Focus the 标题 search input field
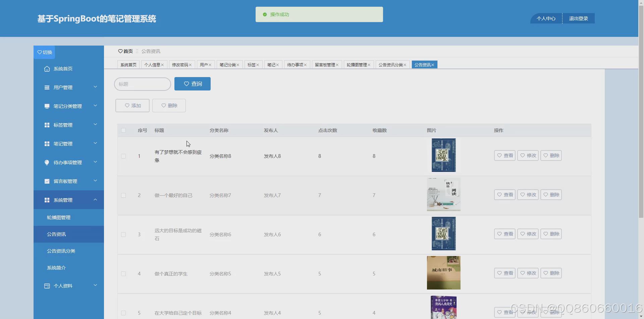Image resolution: width=644 pixels, height=319 pixels. click(x=143, y=84)
